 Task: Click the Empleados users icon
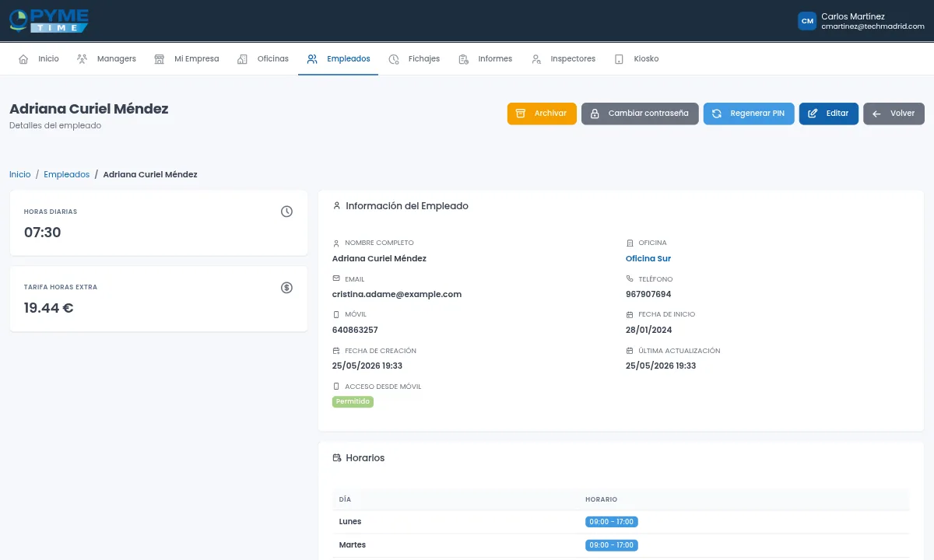312,59
